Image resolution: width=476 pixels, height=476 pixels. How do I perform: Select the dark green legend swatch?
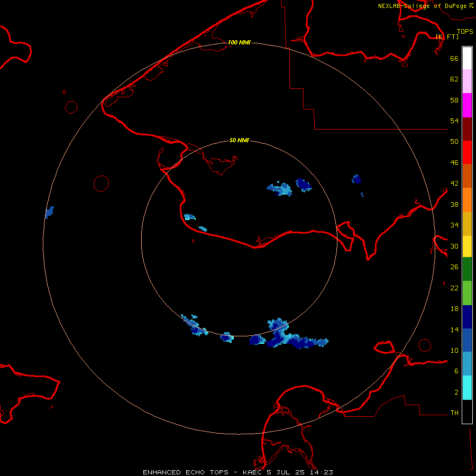467,269
